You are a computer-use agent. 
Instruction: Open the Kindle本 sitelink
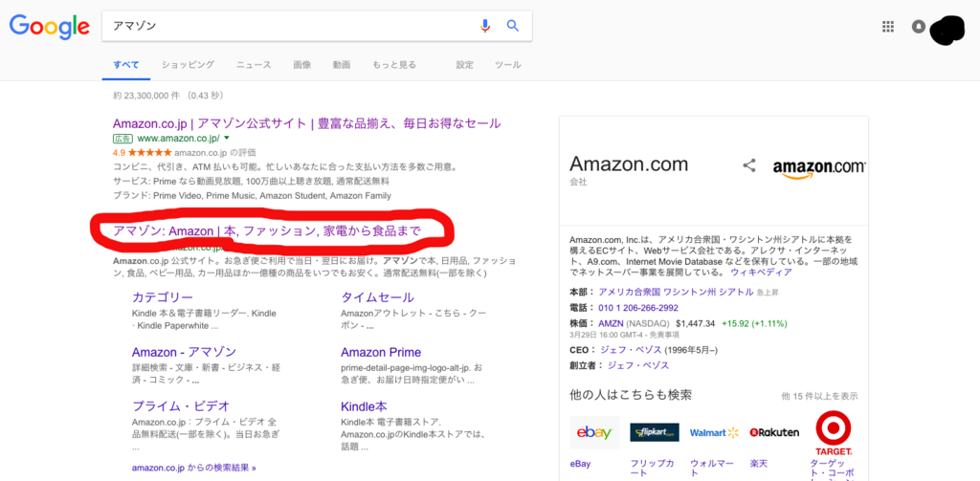(364, 406)
